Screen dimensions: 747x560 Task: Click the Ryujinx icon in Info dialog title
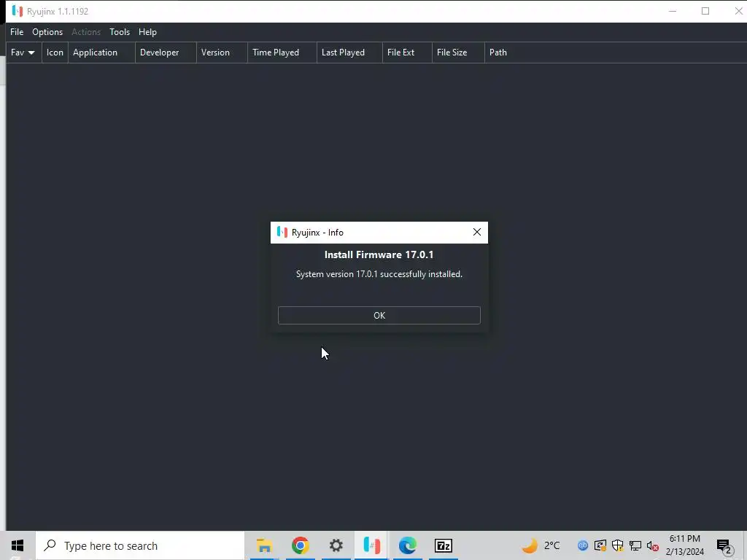click(282, 232)
